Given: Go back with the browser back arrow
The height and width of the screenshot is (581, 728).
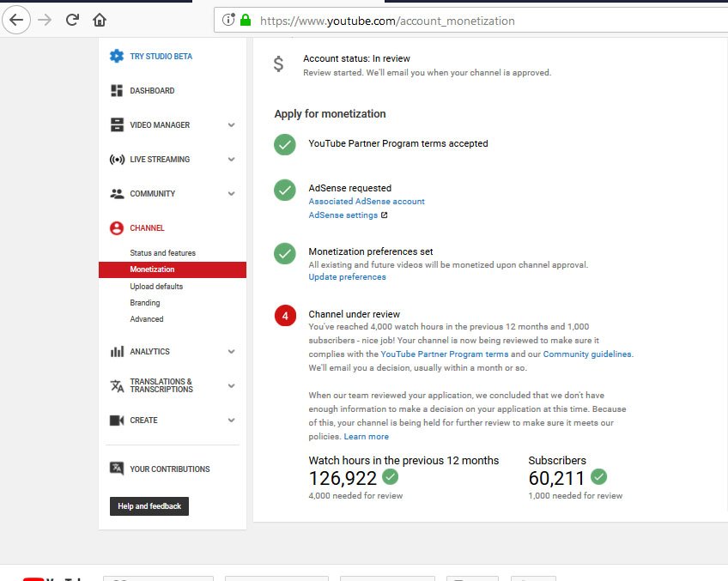Looking at the screenshot, I should [16, 20].
